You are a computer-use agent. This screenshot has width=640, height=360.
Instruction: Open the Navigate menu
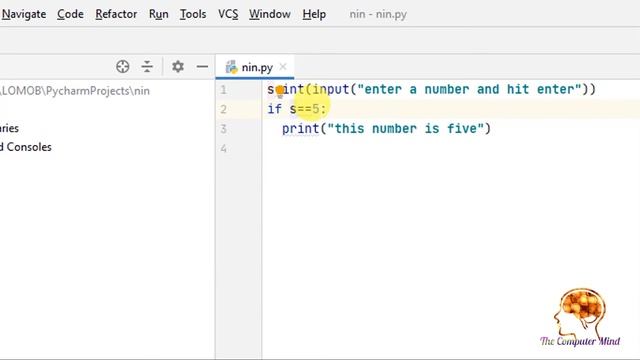click(23, 14)
